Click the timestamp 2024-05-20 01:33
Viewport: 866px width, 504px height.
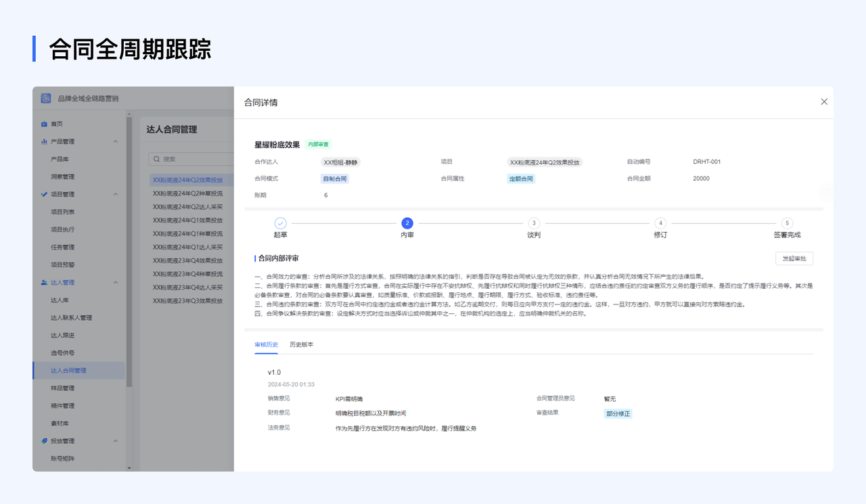291,384
